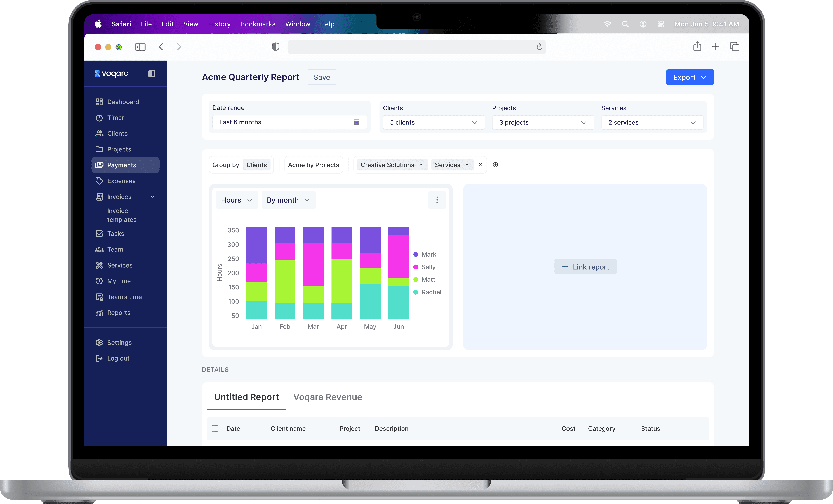Check the select-all checkbox in details table
833x504 pixels.
(x=215, y=428)
